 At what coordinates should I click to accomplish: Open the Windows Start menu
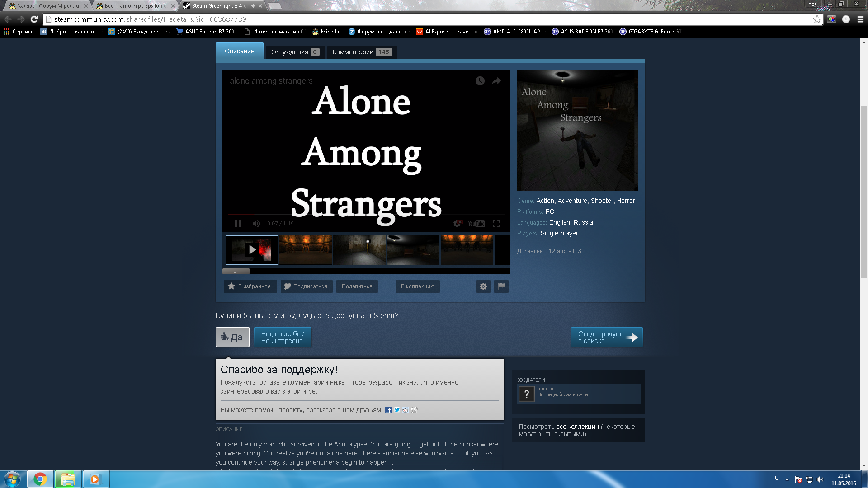pyautogui.click(x=12, y=479)
